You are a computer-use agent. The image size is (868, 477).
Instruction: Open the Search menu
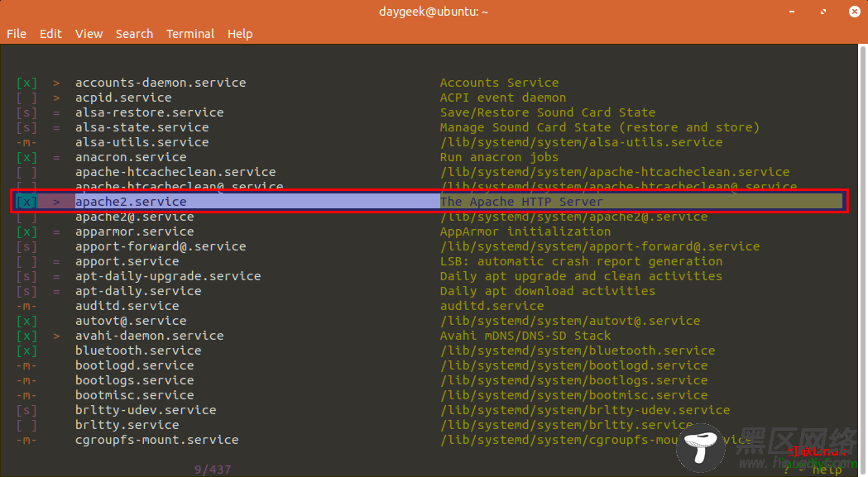135,34
